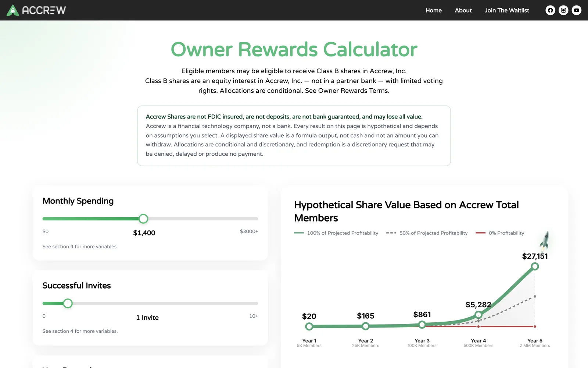This screenshot has width=588, height=368.
Task: Click the Year 1 data point on chart
Action: coord(309,326)
